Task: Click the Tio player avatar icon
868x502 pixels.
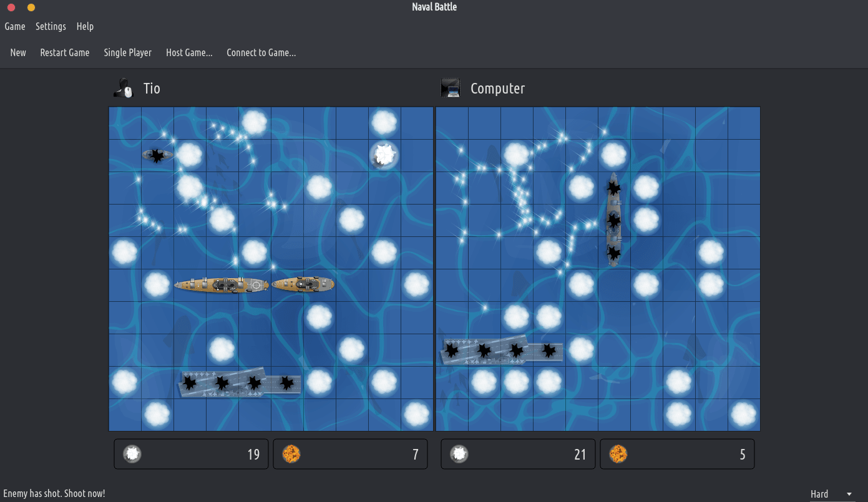Action: [x=124, y=88]
